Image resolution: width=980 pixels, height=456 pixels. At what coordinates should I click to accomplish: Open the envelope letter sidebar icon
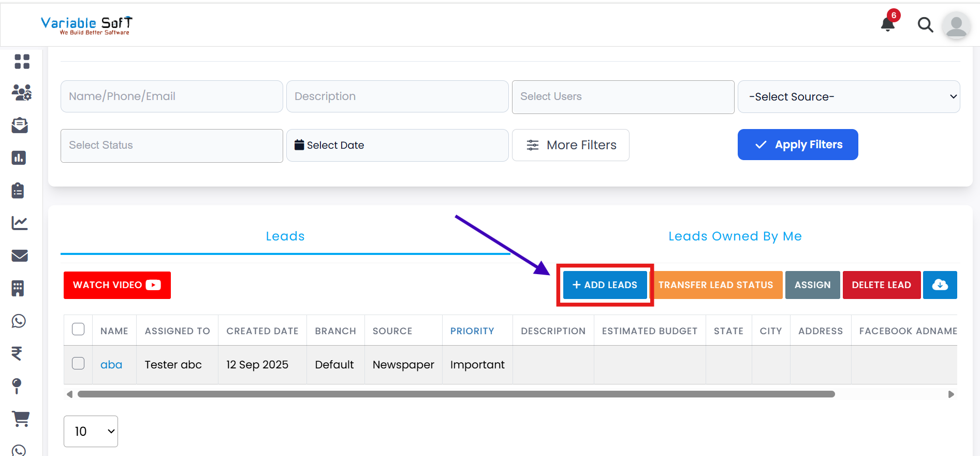click(x=20, y=125)
